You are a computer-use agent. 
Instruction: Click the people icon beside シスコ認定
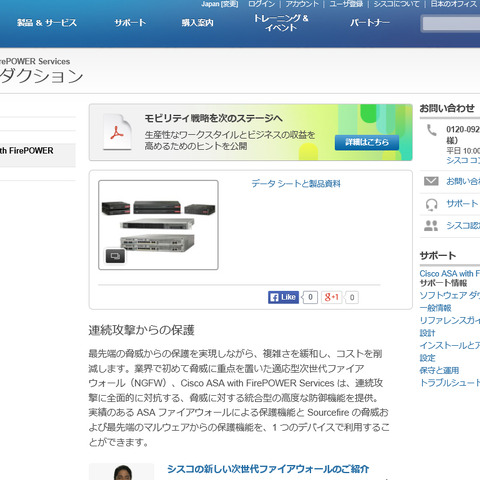tap(431, 226)
